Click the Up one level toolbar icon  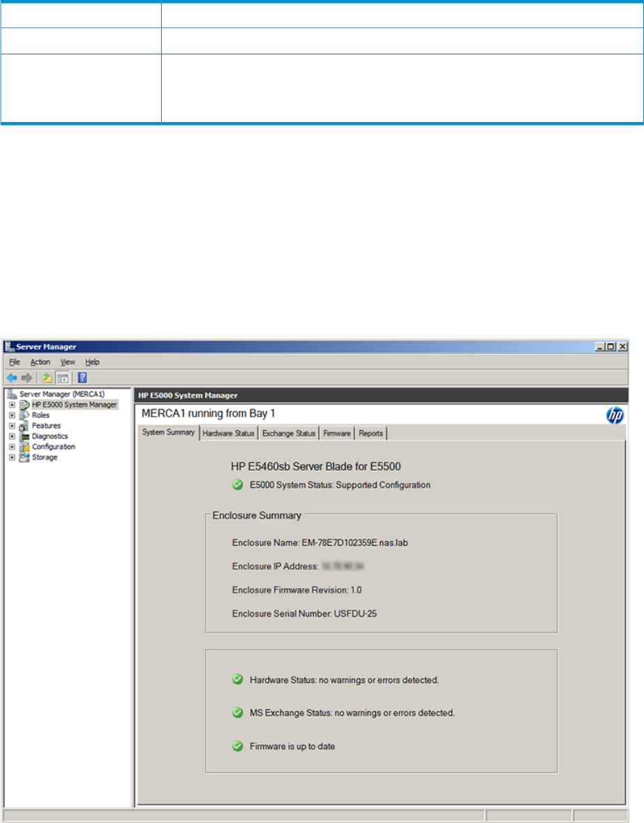coord(47,377)
